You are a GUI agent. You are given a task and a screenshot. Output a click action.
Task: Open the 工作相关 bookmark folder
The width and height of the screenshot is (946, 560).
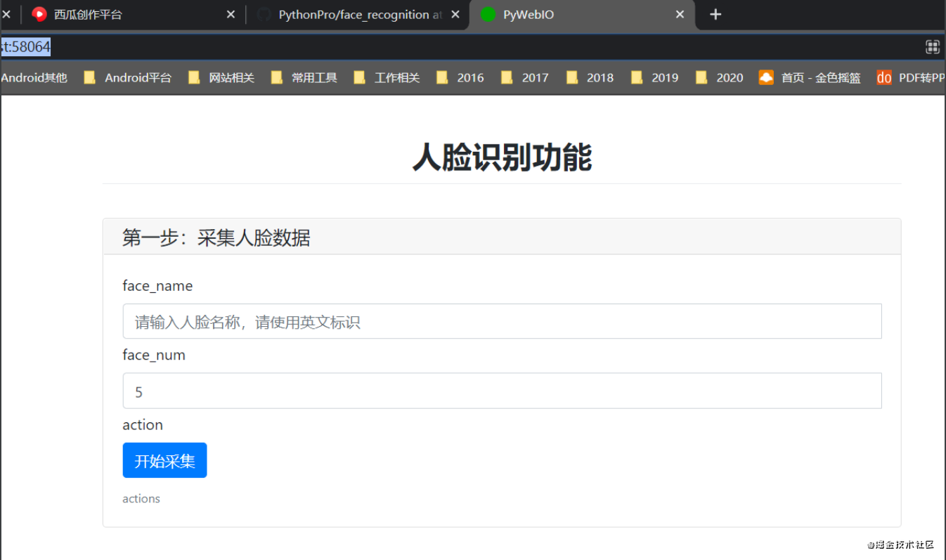387,78
